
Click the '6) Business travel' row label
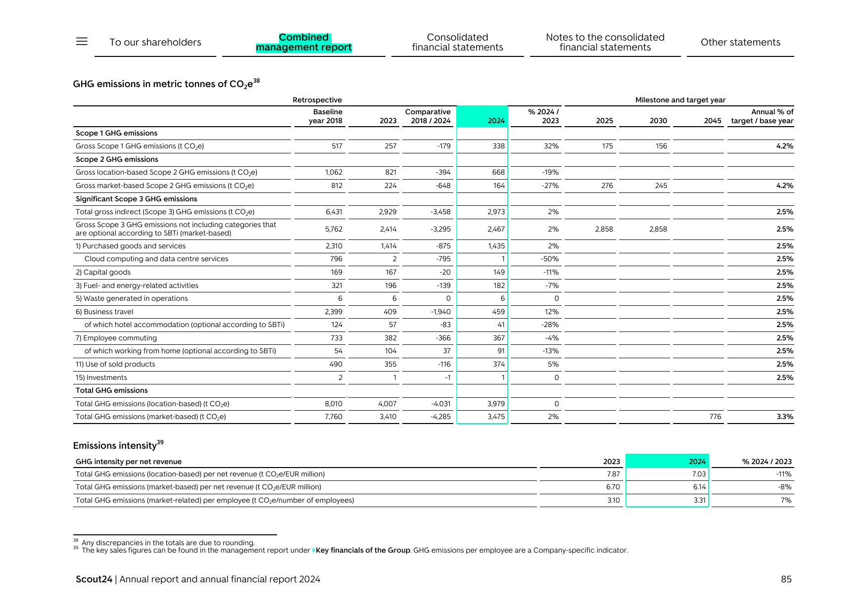click(x=104, y=312)
